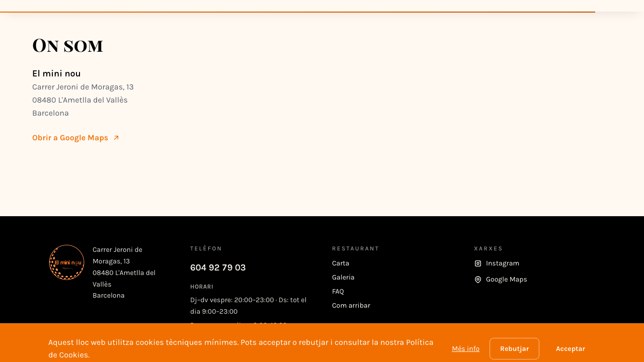Click the Instagram icon in Xarxes
The width and height of the screenshot is (644, 362).
pos(478,263)
